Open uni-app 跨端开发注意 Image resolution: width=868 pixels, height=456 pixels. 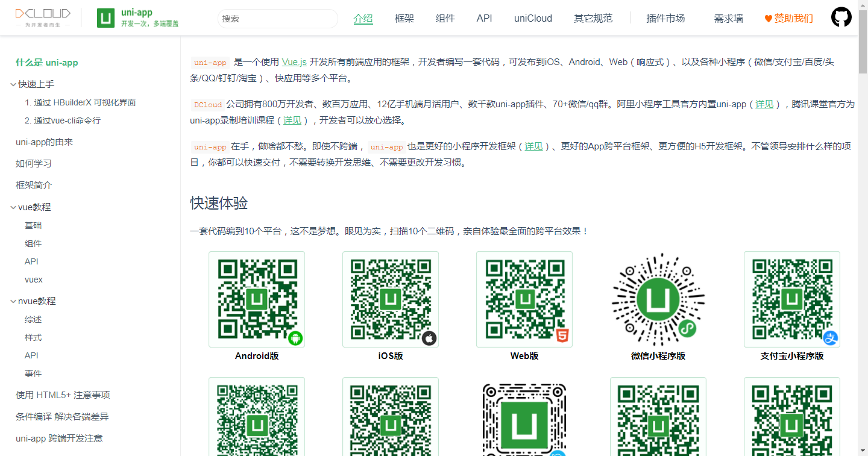click(x=59, y=439)
